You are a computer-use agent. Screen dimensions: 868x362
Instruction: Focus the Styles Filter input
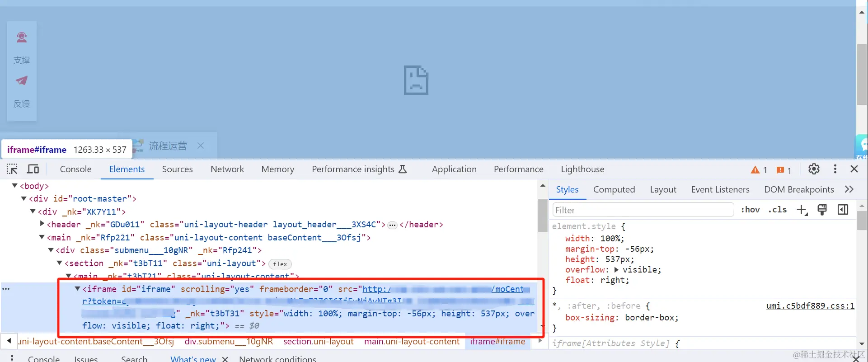[x=643, y=210]
